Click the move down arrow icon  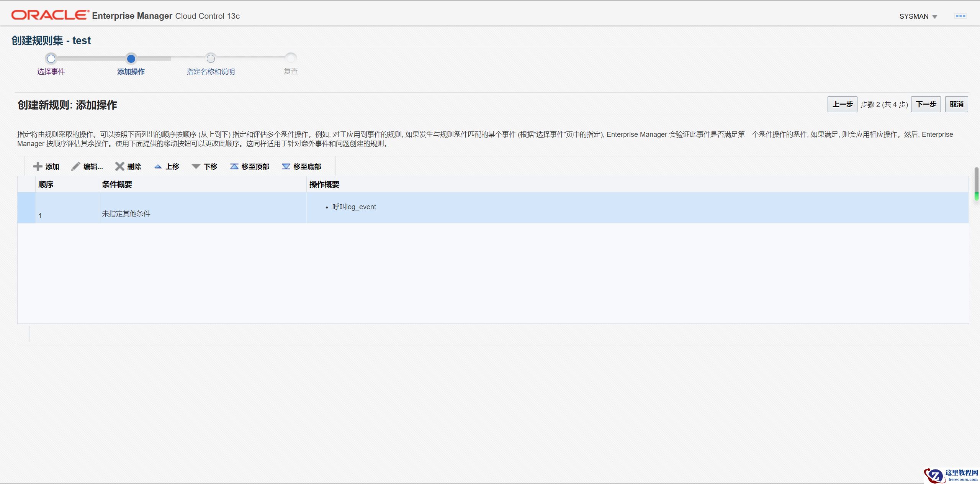196,166
